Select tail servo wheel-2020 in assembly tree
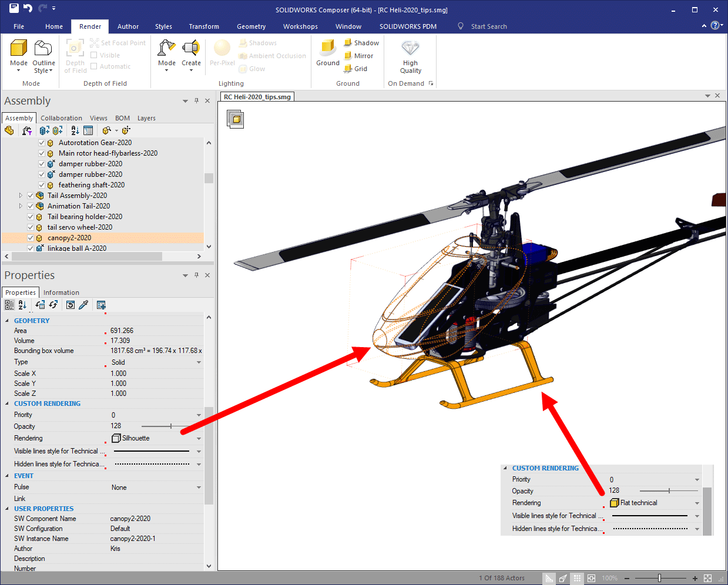The height and width of the screenshot is (585, 728). 79,227
